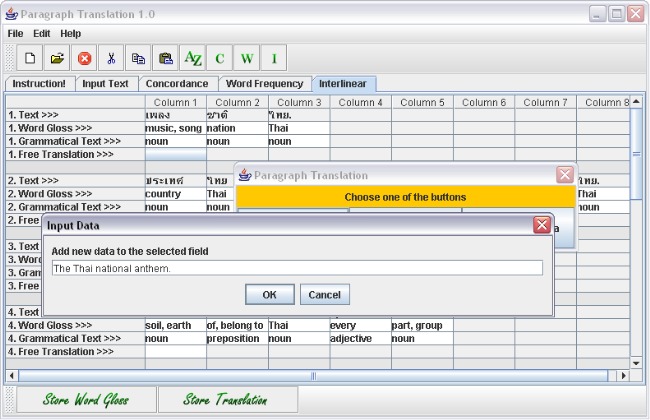Click the 'part, group' cell
Screen dimensions: 650x420
coord(422,325)
